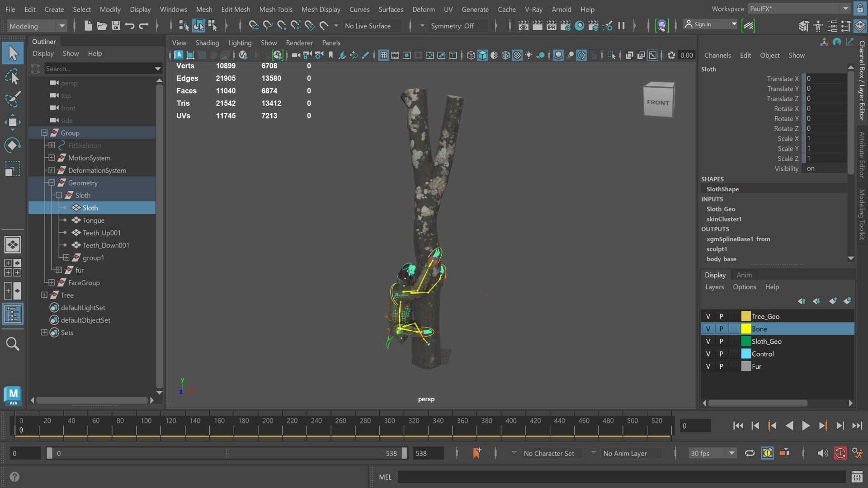Viewport: 868px width, 488px height.
Task: Click the New Scene icon
Action: pyautogui.click(x=88, y=26)
